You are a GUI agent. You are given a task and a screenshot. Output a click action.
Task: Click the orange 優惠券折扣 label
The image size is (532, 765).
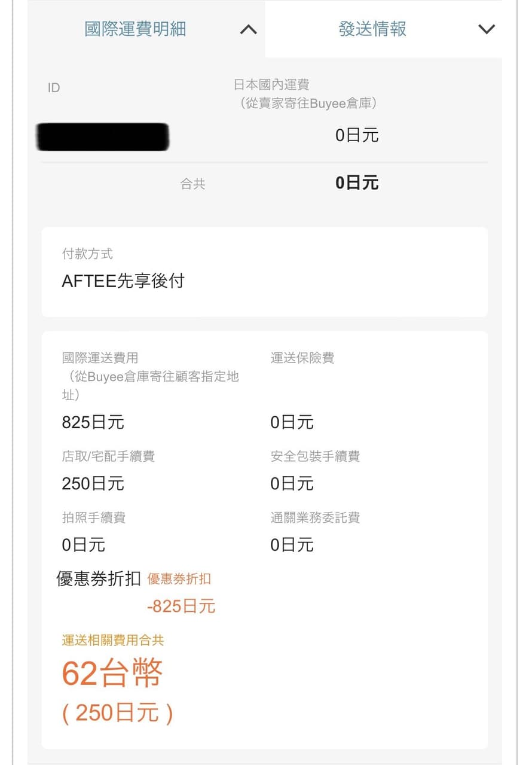click(x=179, y=579)
